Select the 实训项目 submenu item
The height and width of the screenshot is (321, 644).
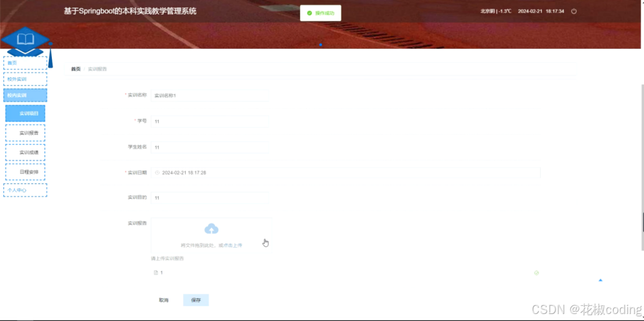(x=26, y=113)
